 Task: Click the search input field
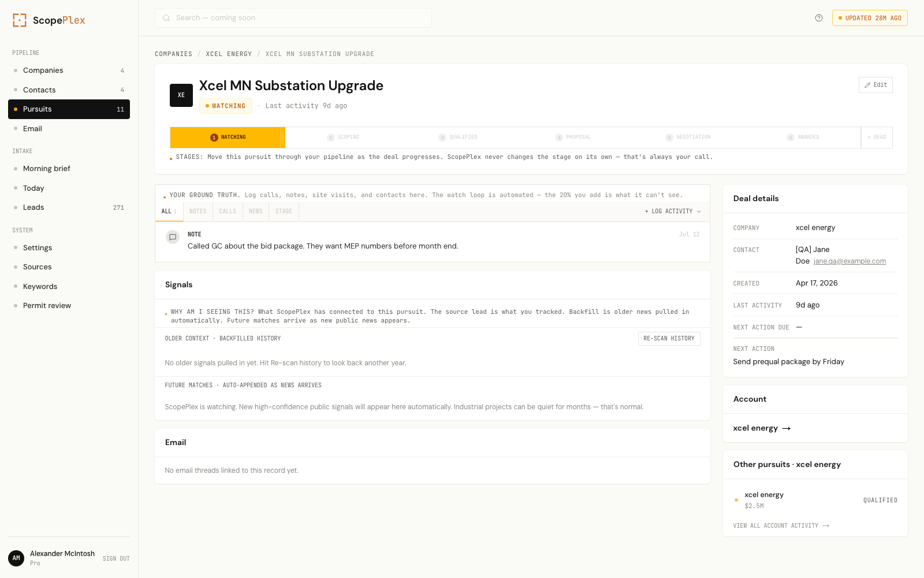(x=293, y=18)
